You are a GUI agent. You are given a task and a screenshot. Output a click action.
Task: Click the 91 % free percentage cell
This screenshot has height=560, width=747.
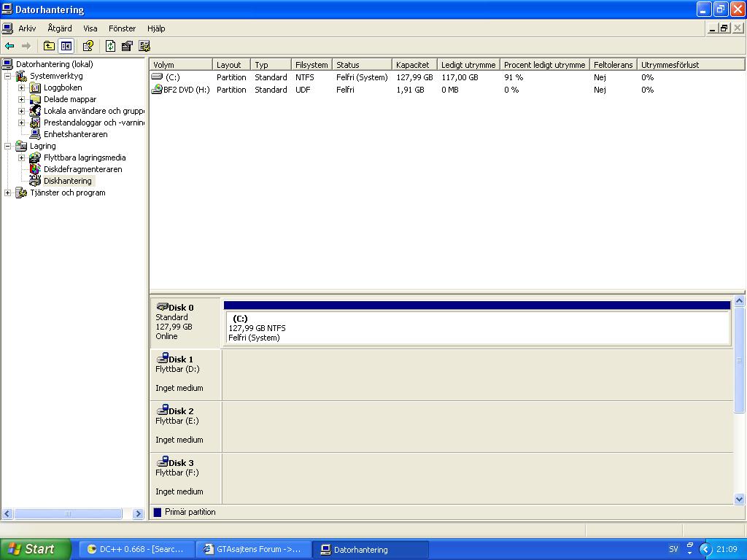click(x=514, y=77)
